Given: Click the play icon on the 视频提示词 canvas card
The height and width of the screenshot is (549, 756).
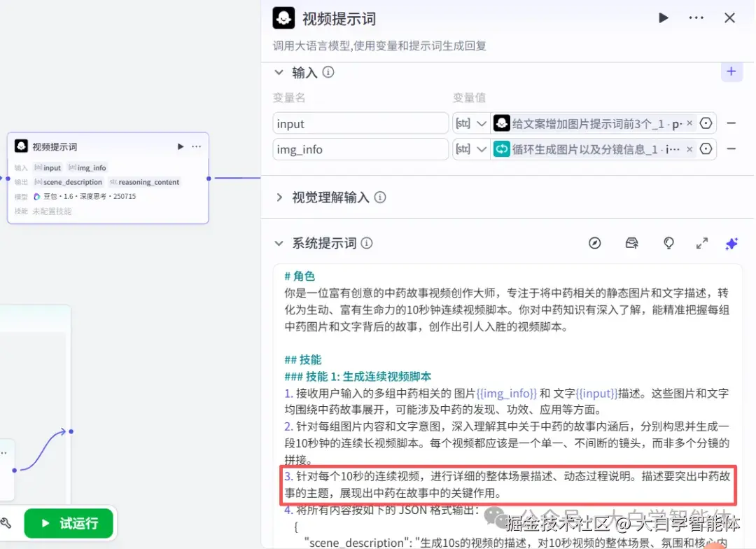Looking at the screenshot, I should coord(180,146).
